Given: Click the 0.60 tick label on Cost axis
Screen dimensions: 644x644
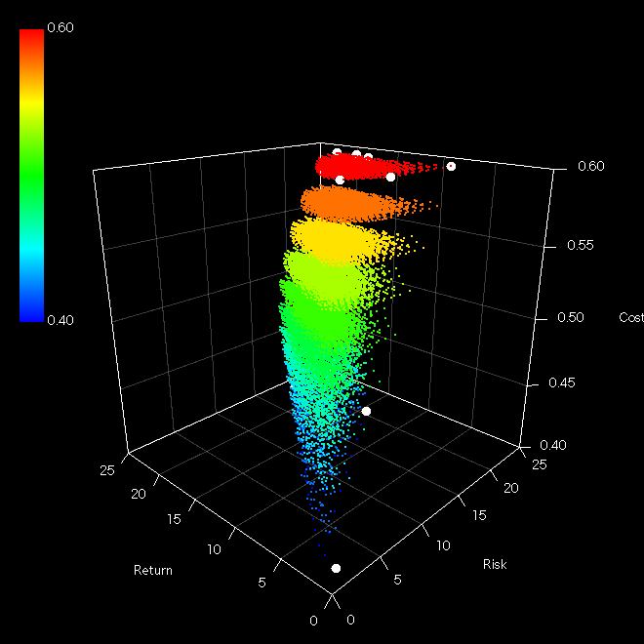Looking at the screenshot, I should coord(591,166).
